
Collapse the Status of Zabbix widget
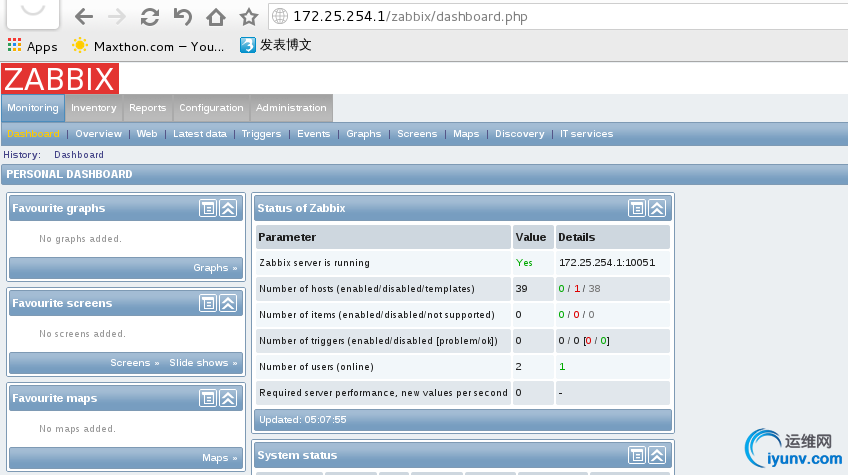coord(657,208)
